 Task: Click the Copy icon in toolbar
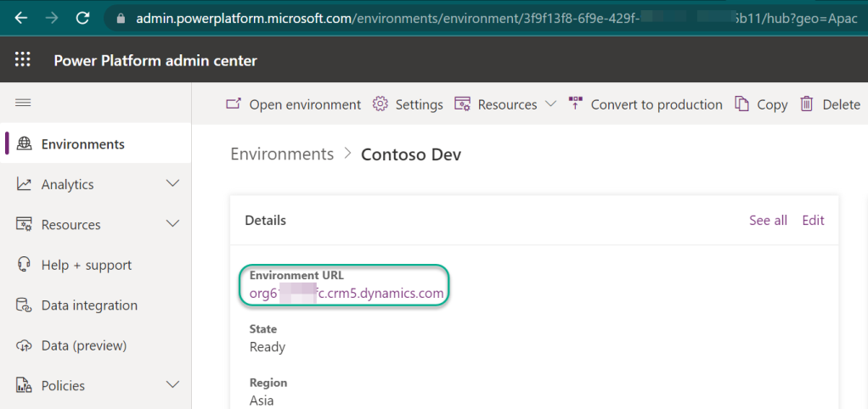coord(741,104)
